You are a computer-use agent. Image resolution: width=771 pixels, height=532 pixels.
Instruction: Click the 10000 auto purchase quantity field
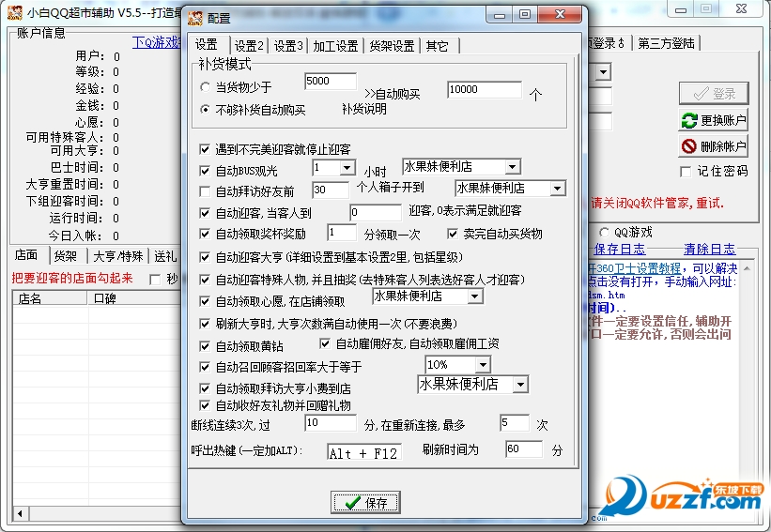(x=485, y=89)
